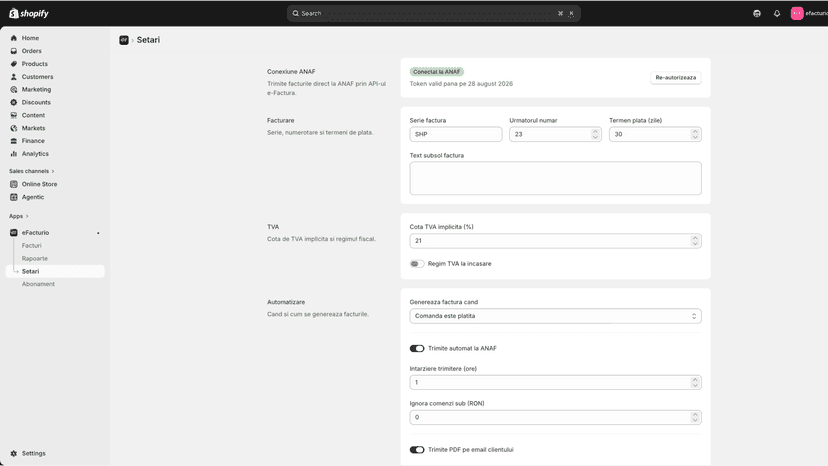This screenshot has width=828, height=466.
Task: Open the Genereaza factura cand dropdown
Action: click(556, 316)
